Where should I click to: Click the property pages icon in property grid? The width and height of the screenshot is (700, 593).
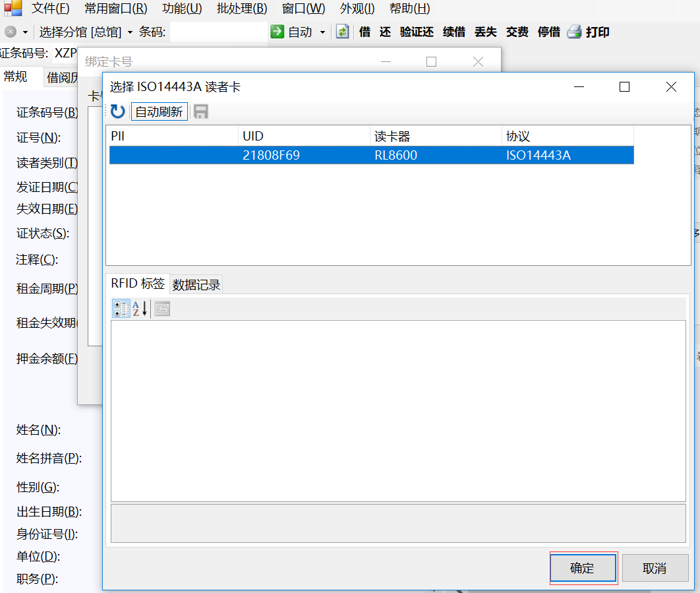pos(163,309)
